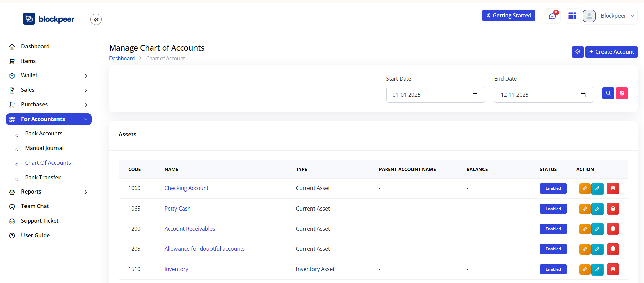Click the pink reset filter button

(x=622, y=93)
